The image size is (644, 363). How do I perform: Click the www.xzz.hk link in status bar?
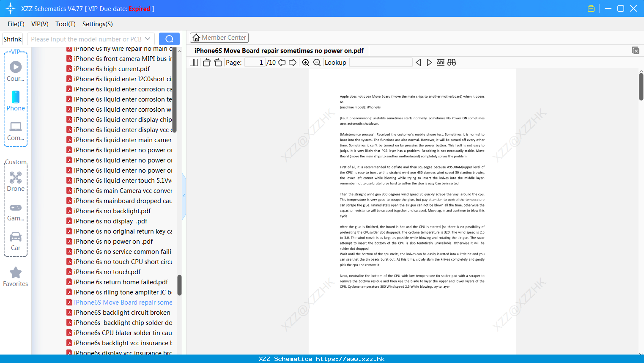click(350, 359)
